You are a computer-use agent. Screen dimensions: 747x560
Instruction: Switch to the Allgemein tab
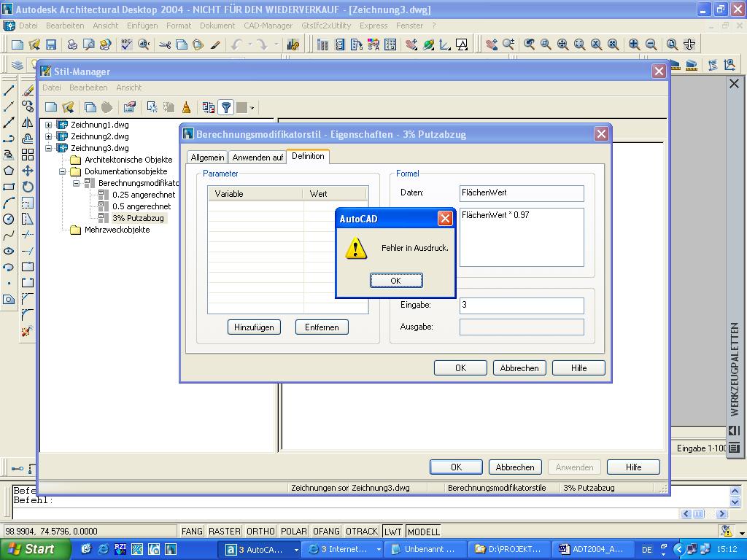click(x=207, y=157)
